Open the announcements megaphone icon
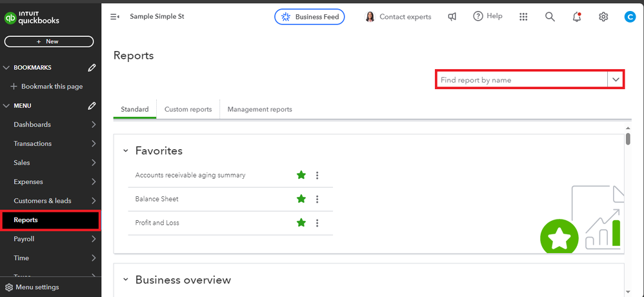Viewport: 644px width, 297px height. (x=452, y=17)
